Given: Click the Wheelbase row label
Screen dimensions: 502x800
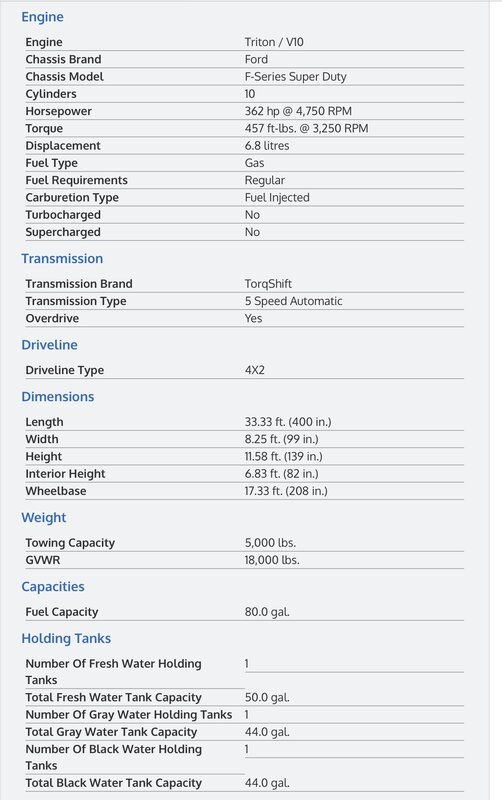Looking at the screenshot, I should pyautogui.click(x=56, y=491).
